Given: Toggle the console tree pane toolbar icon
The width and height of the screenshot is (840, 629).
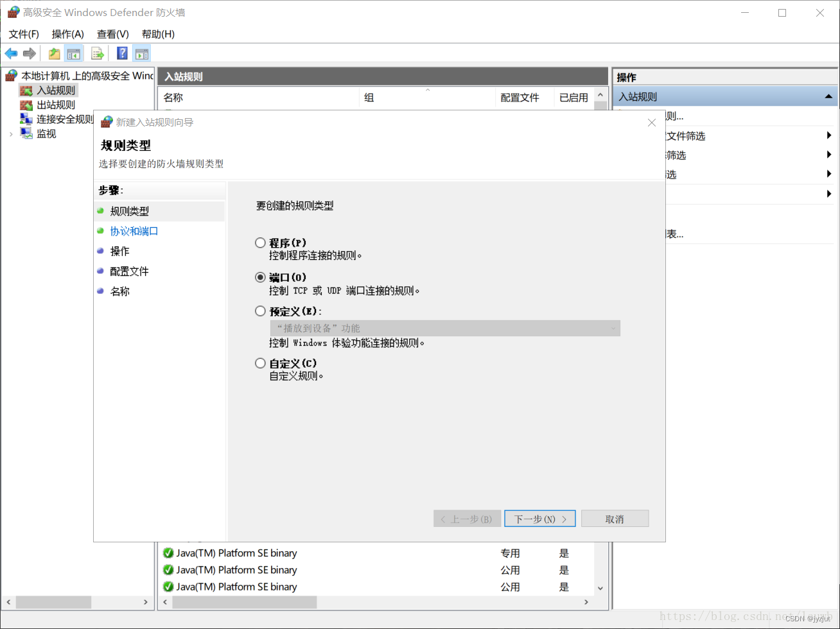Looking at the screenshot, I should pyautogui.click(x=74, y=53).
